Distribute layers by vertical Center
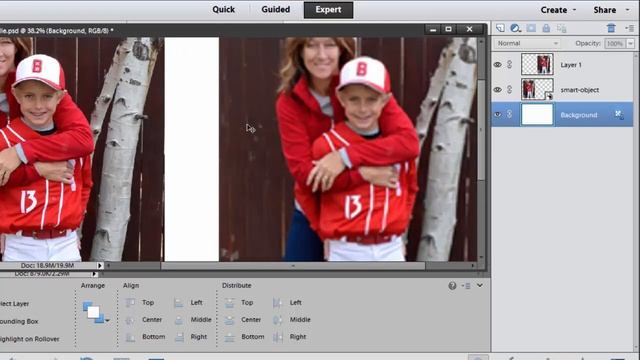The image size is (640, 360). (243, 320)
